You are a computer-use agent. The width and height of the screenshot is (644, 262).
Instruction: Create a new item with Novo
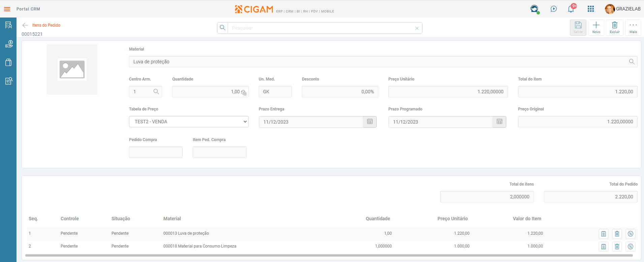596,27
